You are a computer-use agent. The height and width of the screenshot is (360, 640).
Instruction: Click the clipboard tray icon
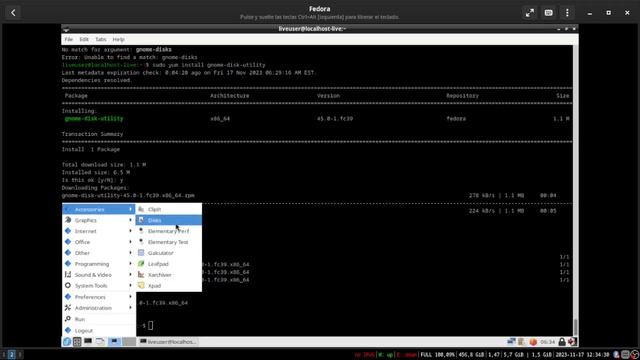click(522, 342)
